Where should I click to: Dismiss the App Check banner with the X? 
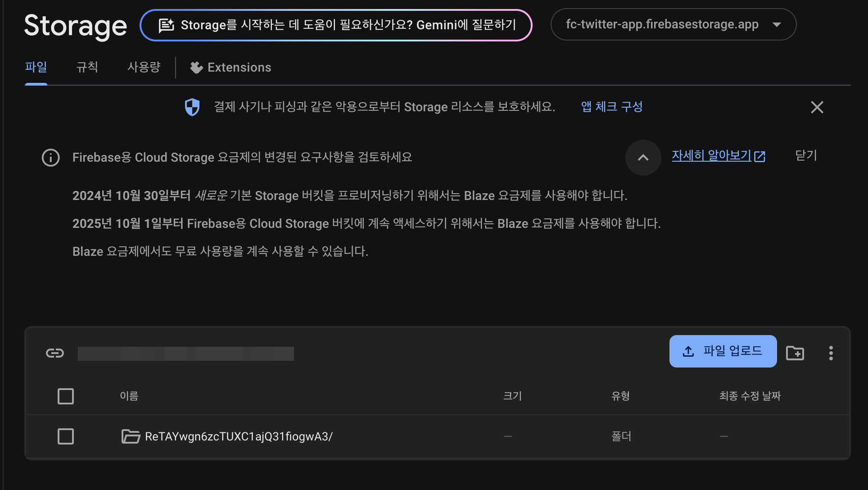point(817,107)
